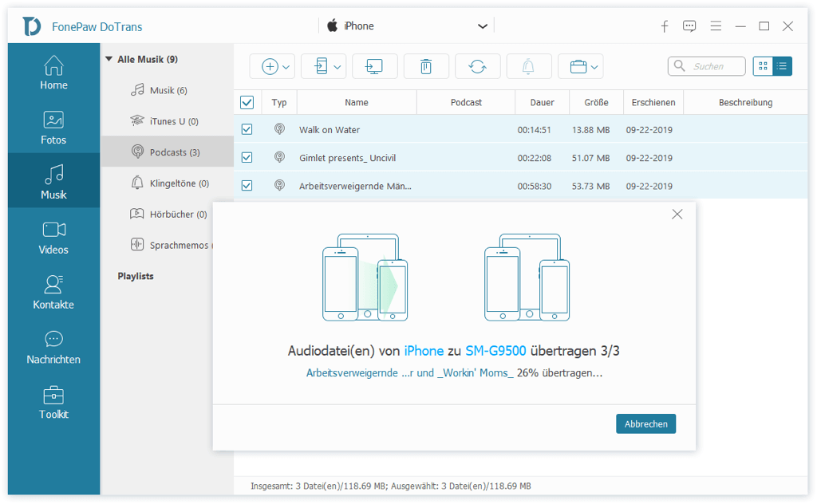Open the Toolkit sidebar section

tap(53, 401)
